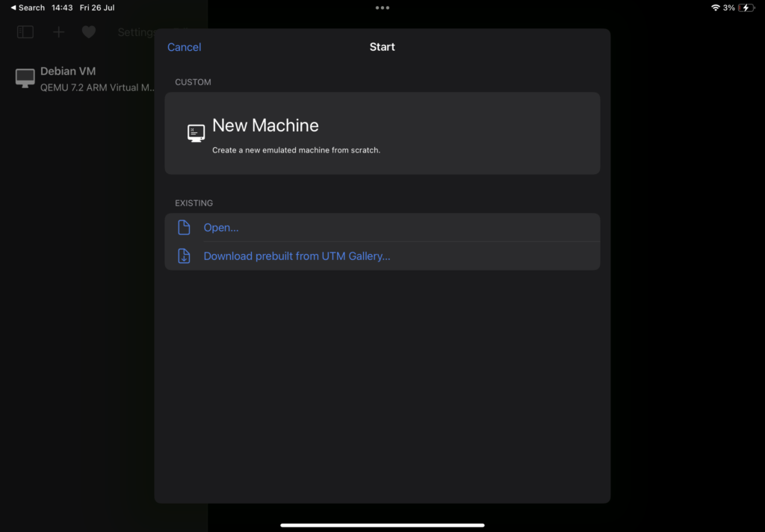The width and height of the screenshot is (765, 532).
Task: Tap the Wi-Fi status icon
Action: 715,7
